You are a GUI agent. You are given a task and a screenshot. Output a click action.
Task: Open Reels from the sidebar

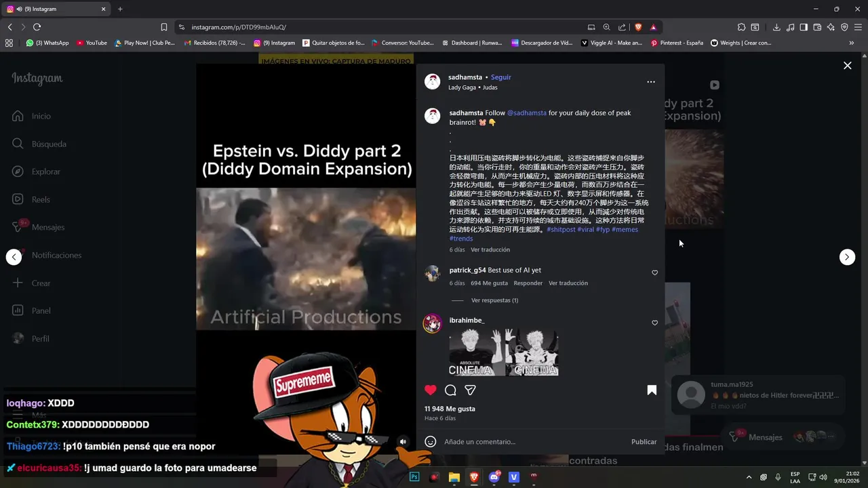tap(31, 199)
